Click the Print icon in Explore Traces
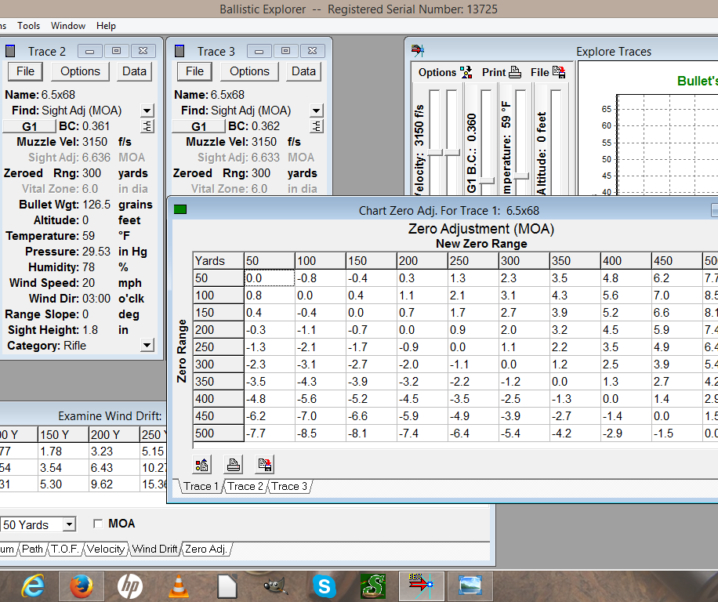Screen dimensions: 718x602 coord(515,72)
